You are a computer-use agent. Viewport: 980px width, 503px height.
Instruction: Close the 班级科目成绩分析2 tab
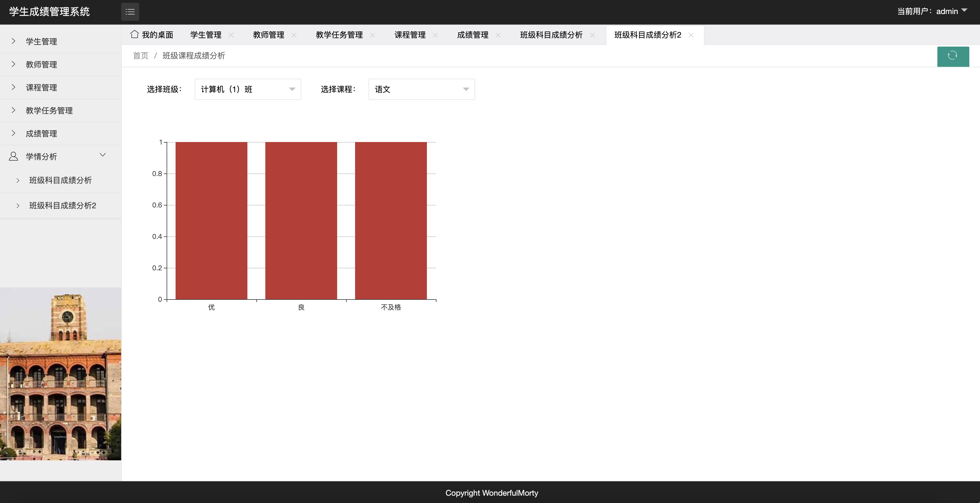point(691,35)
